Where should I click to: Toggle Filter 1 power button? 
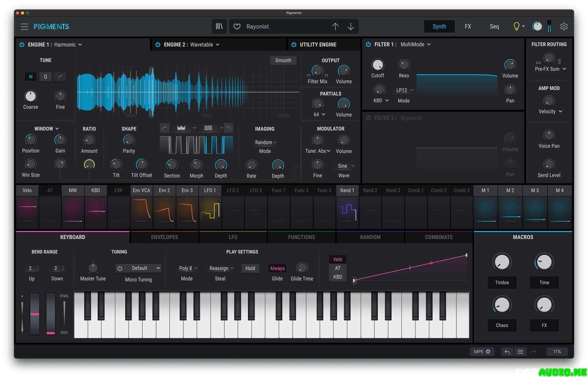[368, 44]
